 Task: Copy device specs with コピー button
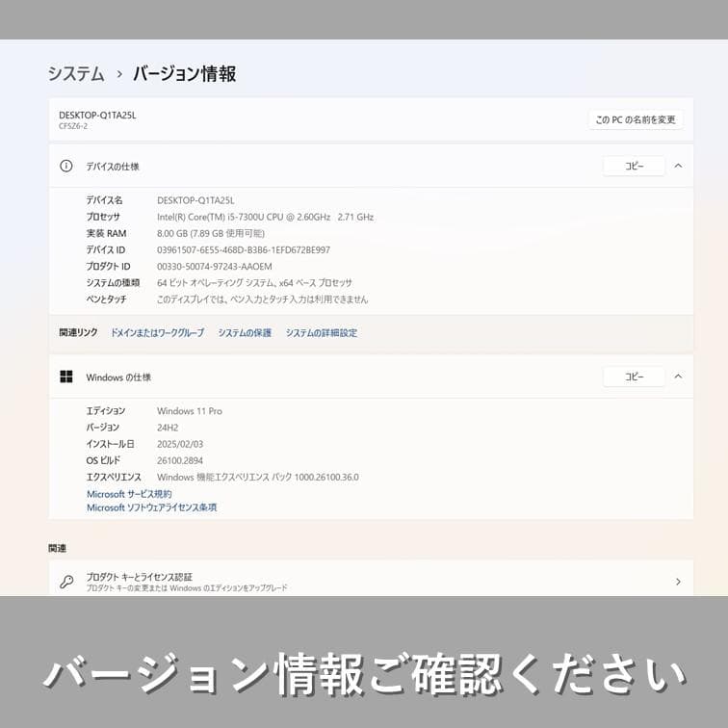[x=634, y=166]
